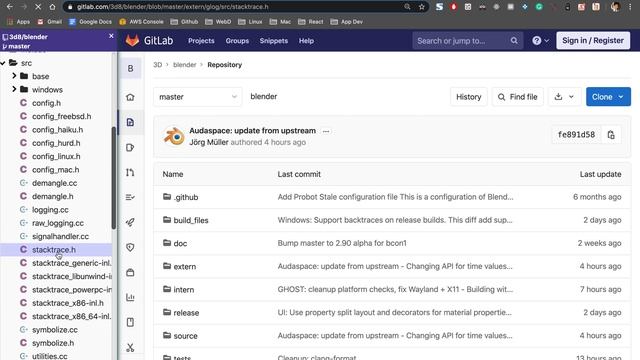Open the Github bookmarks folder
The image size is (640, 360).
pyautogui.click(x=184, y=22)
